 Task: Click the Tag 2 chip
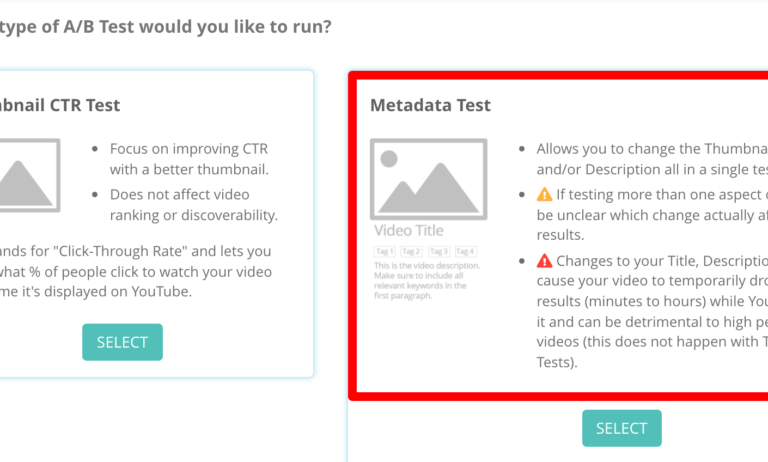pyautogui.click(x=412, y=251)
